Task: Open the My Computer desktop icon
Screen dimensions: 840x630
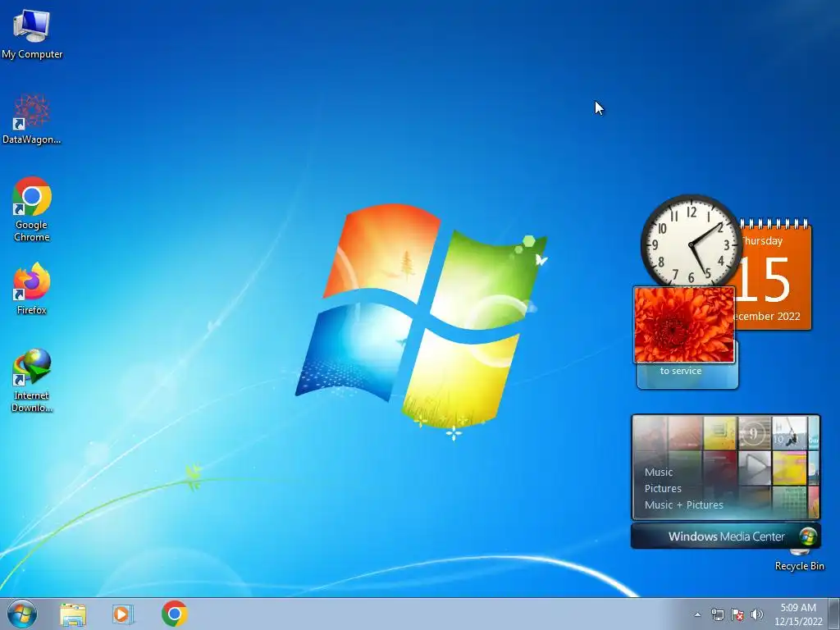Action: 32,34
